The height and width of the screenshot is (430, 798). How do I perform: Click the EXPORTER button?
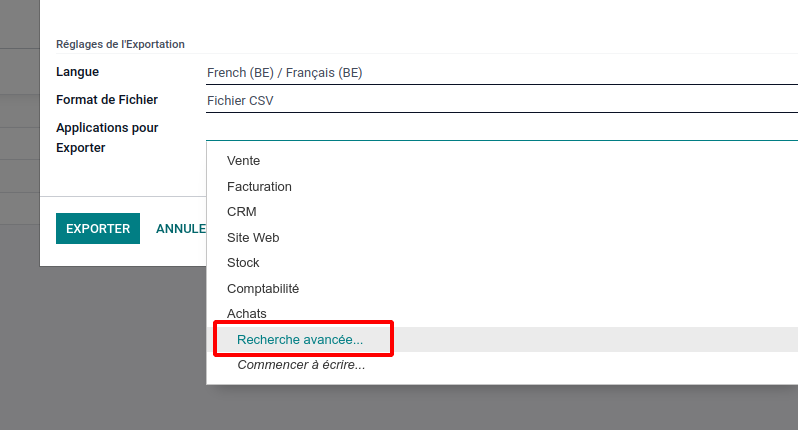point(98,228)
